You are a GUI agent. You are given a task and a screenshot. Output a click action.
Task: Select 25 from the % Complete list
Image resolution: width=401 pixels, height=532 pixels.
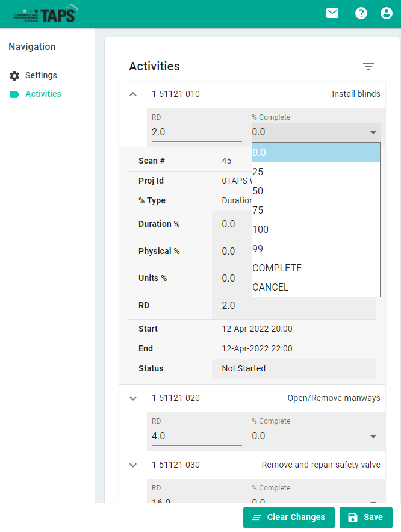click(x=316, y=172)
